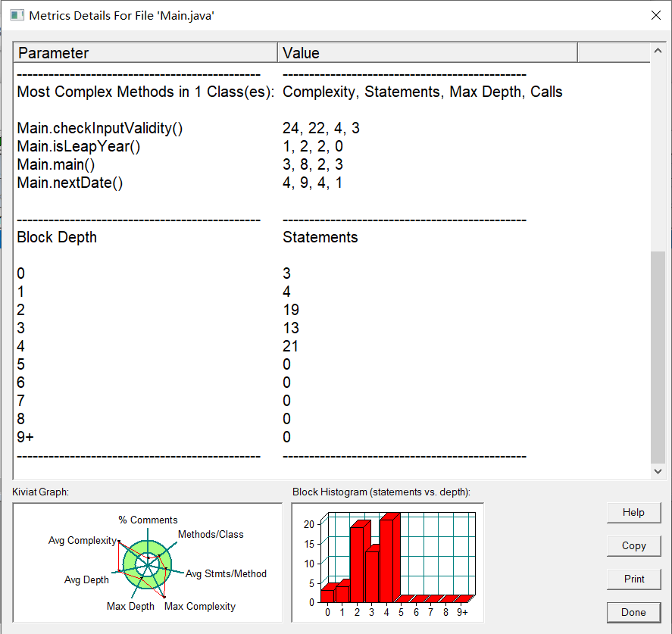Click the 'Avg Depth' axis label

point(86,580)
